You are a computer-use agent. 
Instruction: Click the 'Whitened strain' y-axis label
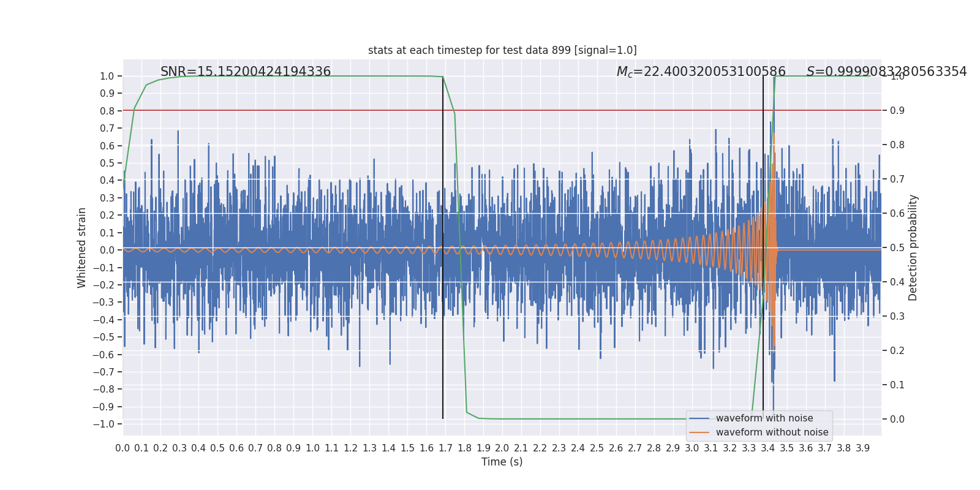(82, 247)
